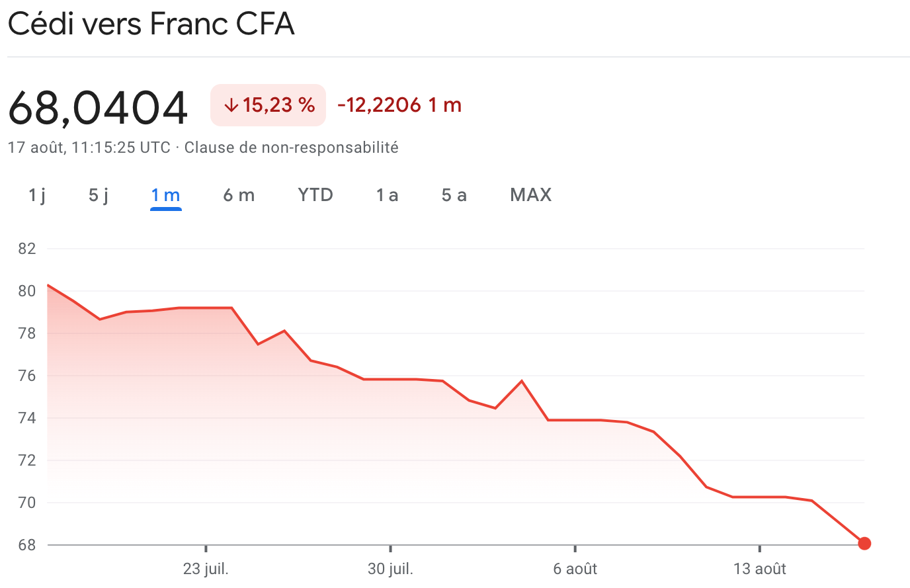Click the red endpoint marker on the chart
The image size is (910, 588).
click(x=864, y=543)
